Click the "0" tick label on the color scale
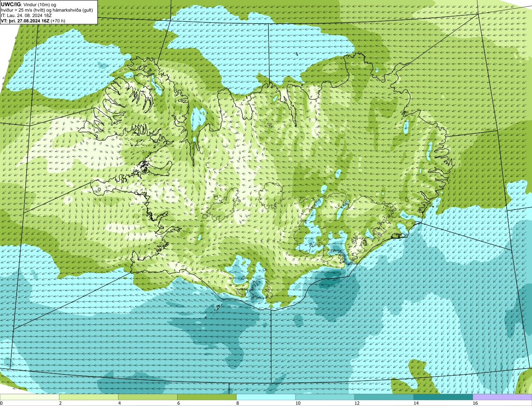532x406 pixels. (x=1, y=403)
